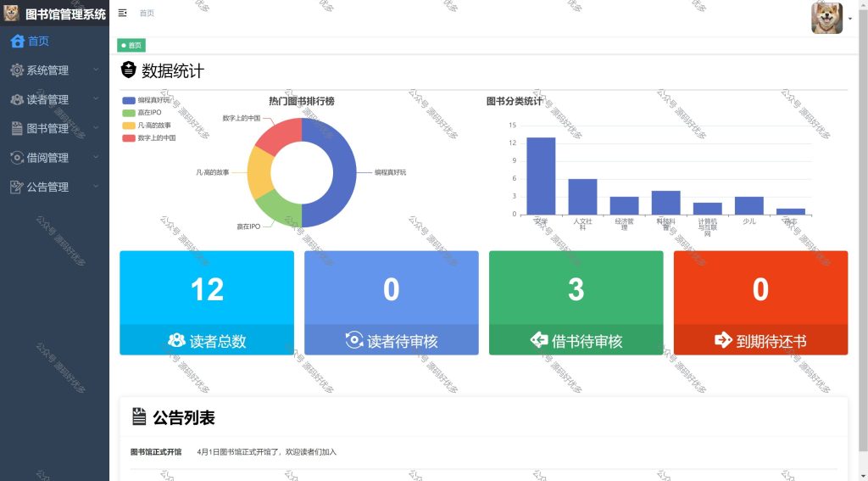
Task: Click the 数据统计 heading text
Action: pos(173,71)
